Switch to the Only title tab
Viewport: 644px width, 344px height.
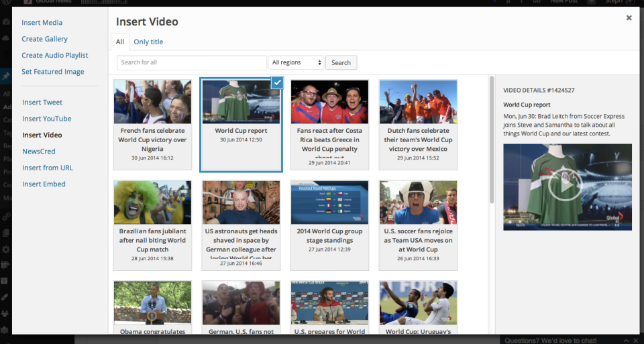click(x=148, y=42)
